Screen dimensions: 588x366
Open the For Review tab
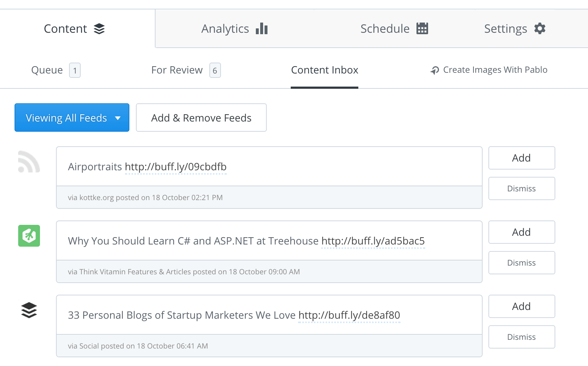pyautogui.click(x=177, y=70)
